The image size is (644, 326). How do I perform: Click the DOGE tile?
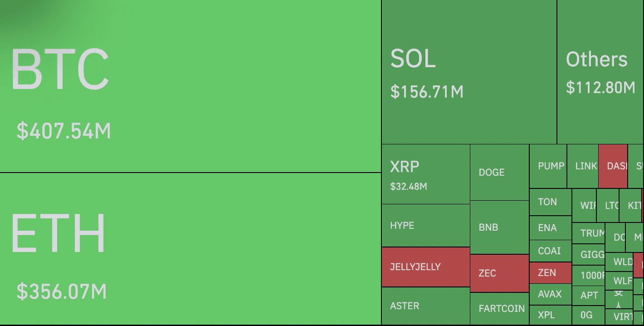click(499, 173)
